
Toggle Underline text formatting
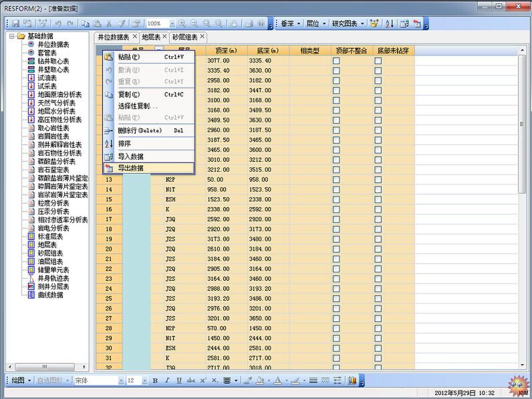coord(179,380)
